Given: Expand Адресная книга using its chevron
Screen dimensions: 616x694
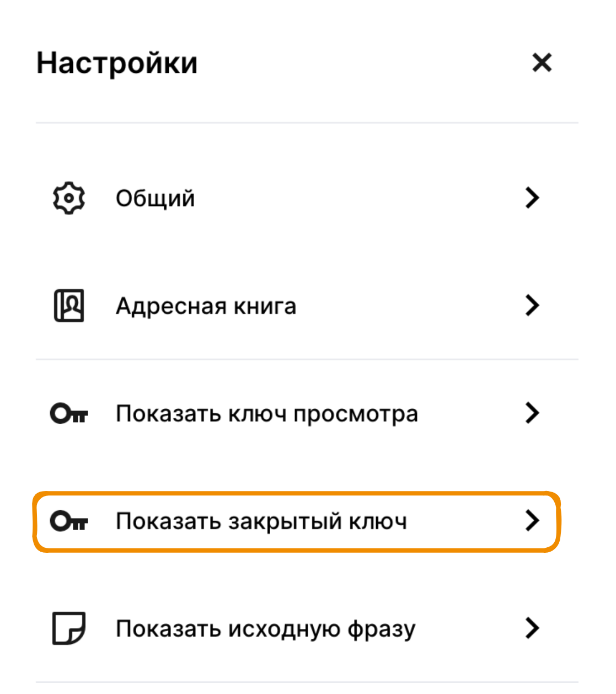Looking at the screenshot, I should pos(532,305).
